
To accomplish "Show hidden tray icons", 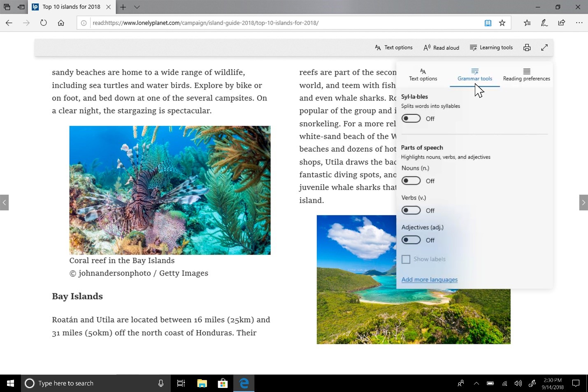I will tap(476, 383).
